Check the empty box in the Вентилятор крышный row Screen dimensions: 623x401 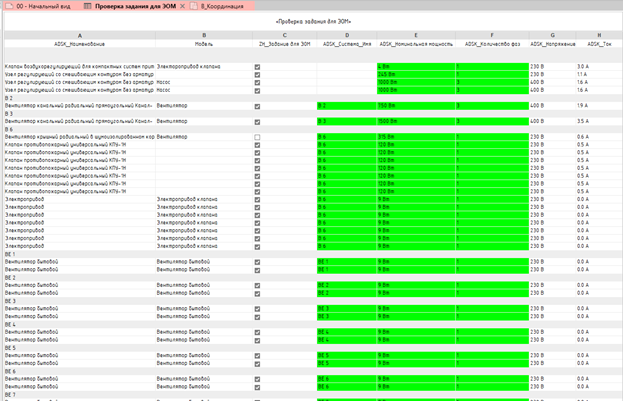pos(257,137)
